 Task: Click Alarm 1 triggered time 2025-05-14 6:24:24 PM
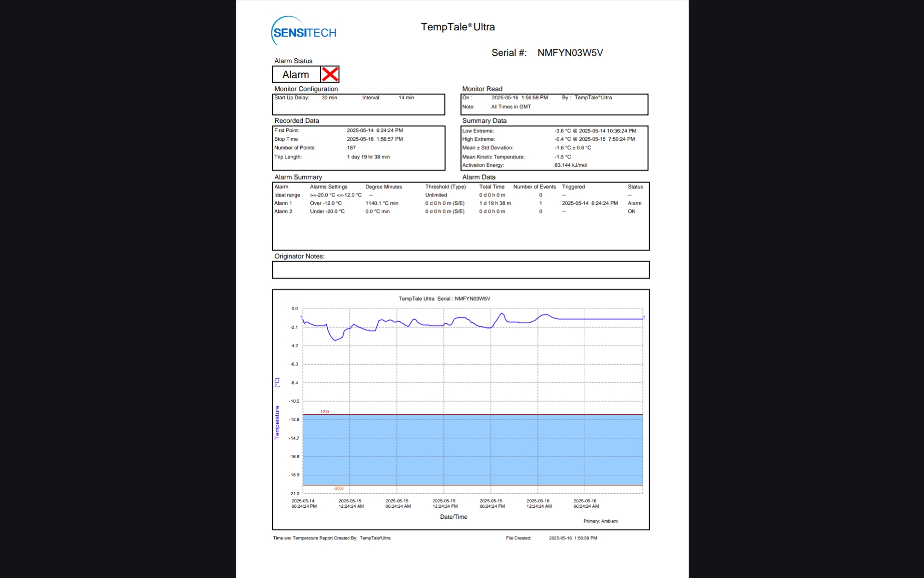(x=590, y=203)
